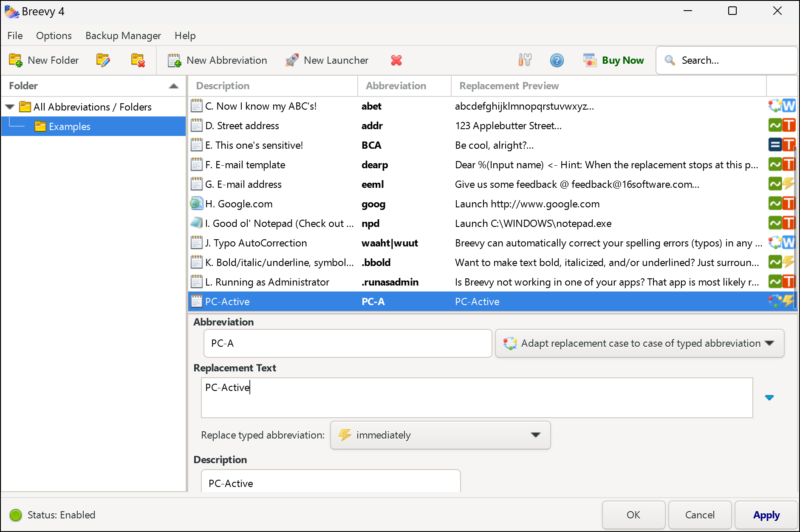Click the globe icon of Google.com row
The width and height of the screenshot is (800, 532).
point(196,204)
